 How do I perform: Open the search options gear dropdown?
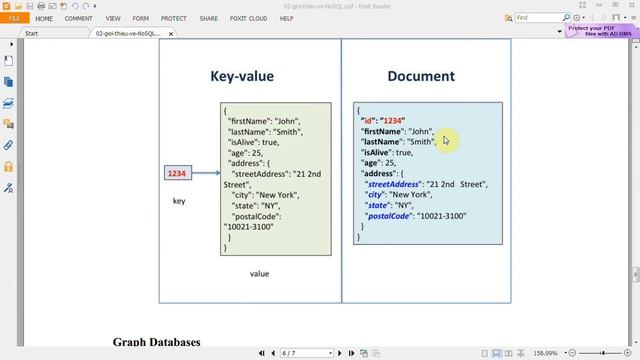click(x=579, y=18)
